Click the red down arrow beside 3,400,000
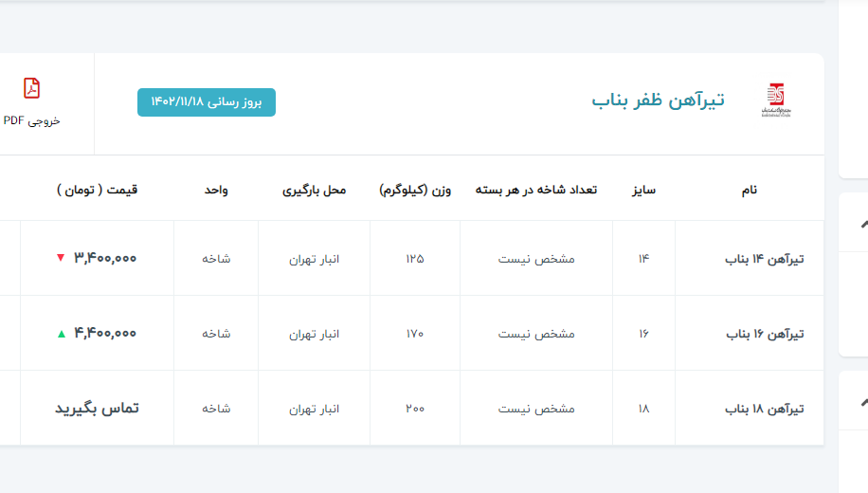Image resolution: width=868 pixels, height=493 pixels. [x=61, y=258]
